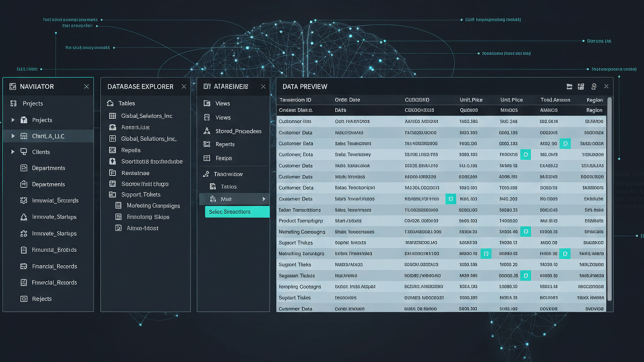The width and height of the screenshot is (644, 362).
Task: Click the Sopaart Tiskes cell
Action: pos(294,298)
